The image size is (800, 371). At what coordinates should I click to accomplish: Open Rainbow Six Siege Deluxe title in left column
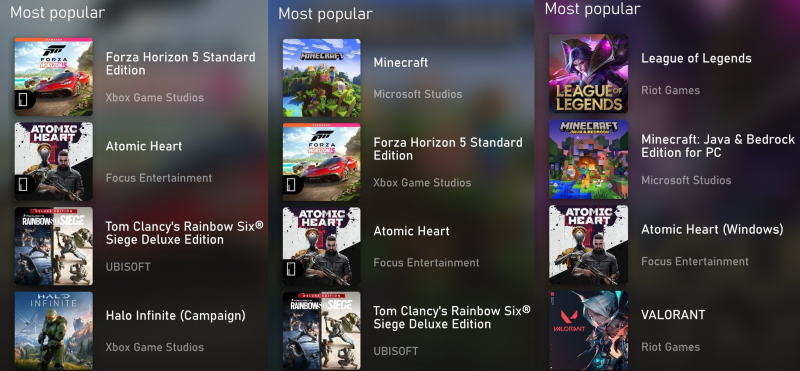coord(185,233)
